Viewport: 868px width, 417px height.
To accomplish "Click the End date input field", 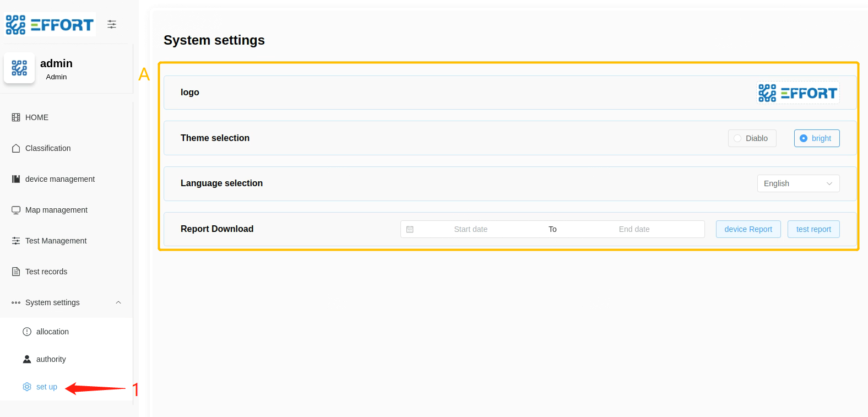I will click(x=634, y=229).
